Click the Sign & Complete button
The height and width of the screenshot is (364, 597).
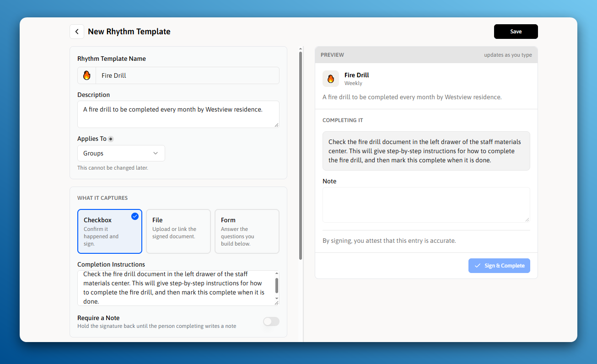coord(499,266)
